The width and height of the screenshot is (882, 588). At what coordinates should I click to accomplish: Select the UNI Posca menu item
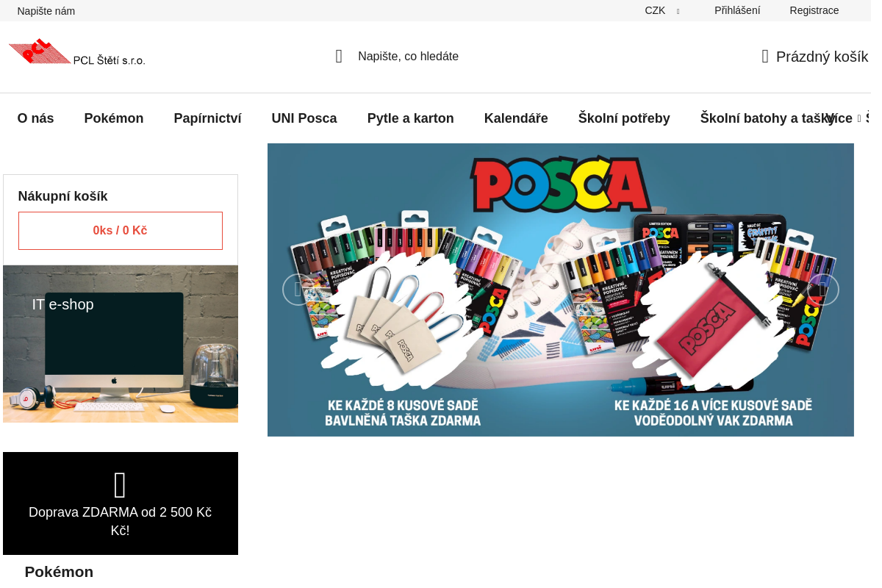pyautogui.click(x=304, y=118)
